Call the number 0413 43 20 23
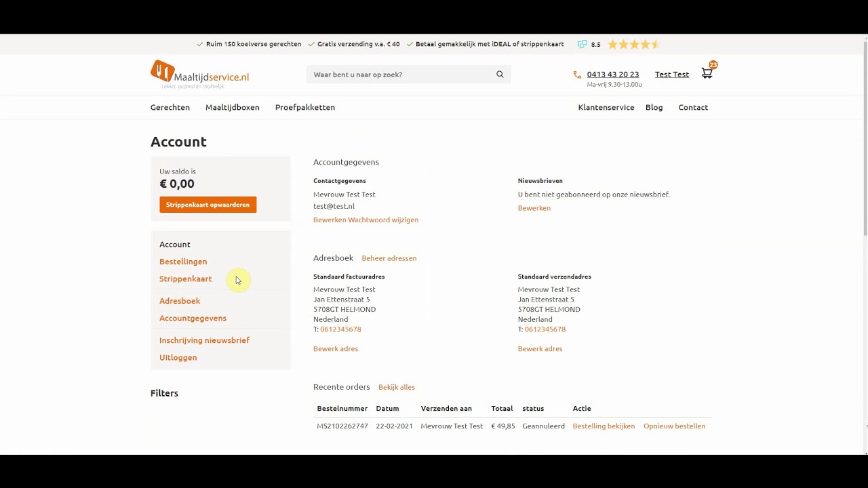Image resolution: width=868 pixels, height=488 pixels. click(613, 75)
